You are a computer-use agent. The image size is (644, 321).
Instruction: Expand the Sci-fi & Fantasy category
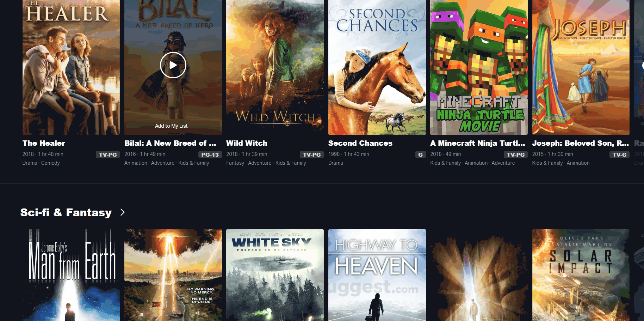pyautogui.click(x=122, y=212)
